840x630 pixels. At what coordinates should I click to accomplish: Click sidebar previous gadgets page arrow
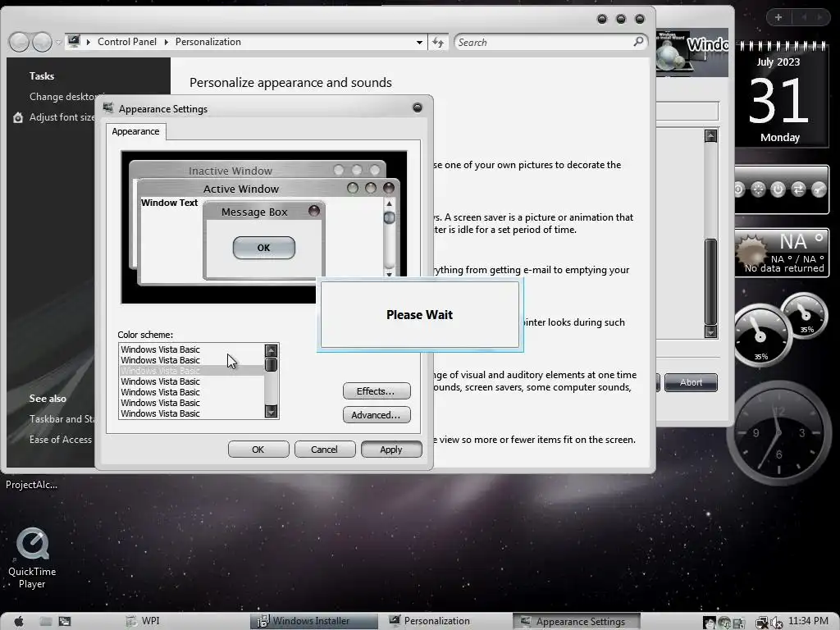coord(804,17)
